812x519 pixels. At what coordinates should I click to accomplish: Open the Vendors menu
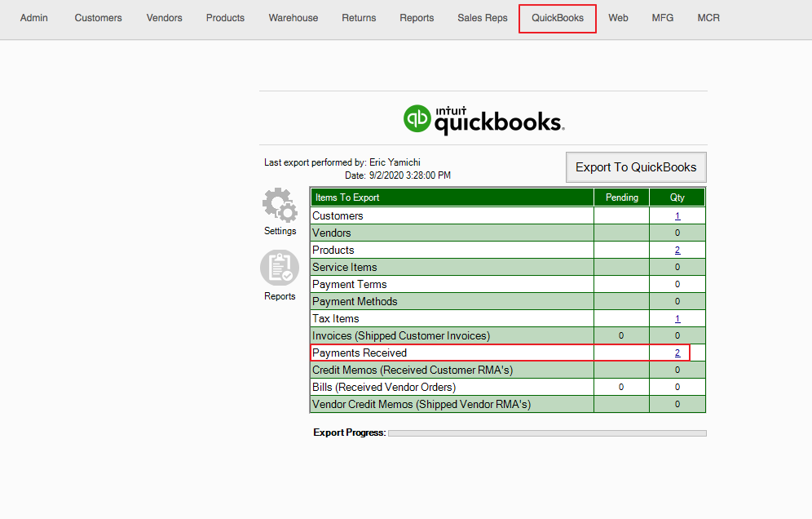(x=164, y=18)
